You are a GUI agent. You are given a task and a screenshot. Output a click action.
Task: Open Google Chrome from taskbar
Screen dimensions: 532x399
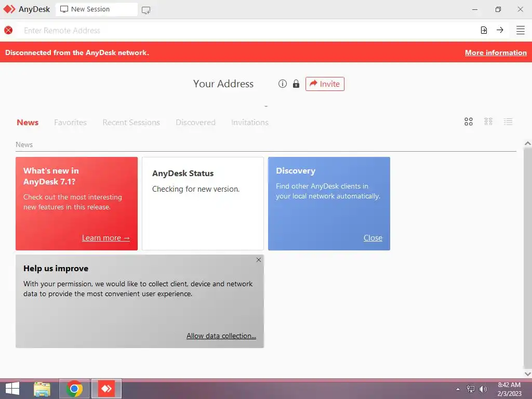click(x=74, y=389)
